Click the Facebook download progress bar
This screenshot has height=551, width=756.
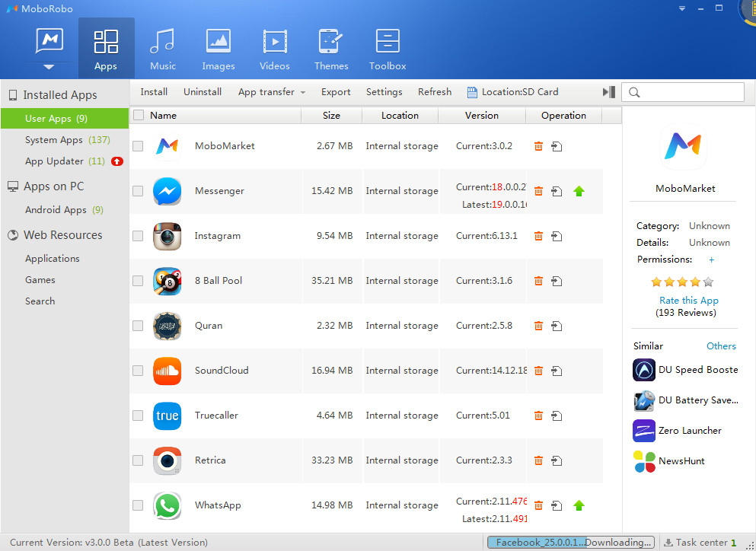click(x=571, y=543)
